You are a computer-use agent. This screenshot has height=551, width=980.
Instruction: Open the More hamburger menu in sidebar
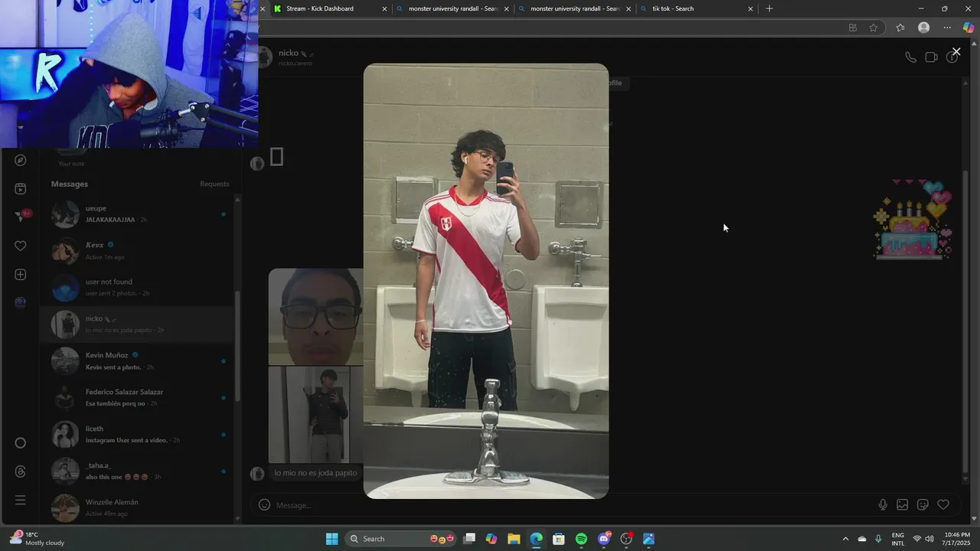click(21, 500)
